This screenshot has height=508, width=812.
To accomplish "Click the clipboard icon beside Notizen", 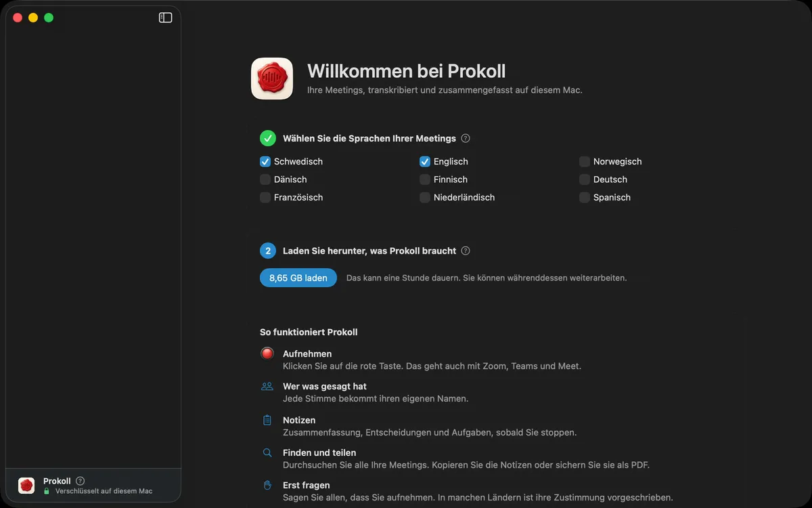I will pyautogui.click(x=267, y=420).
